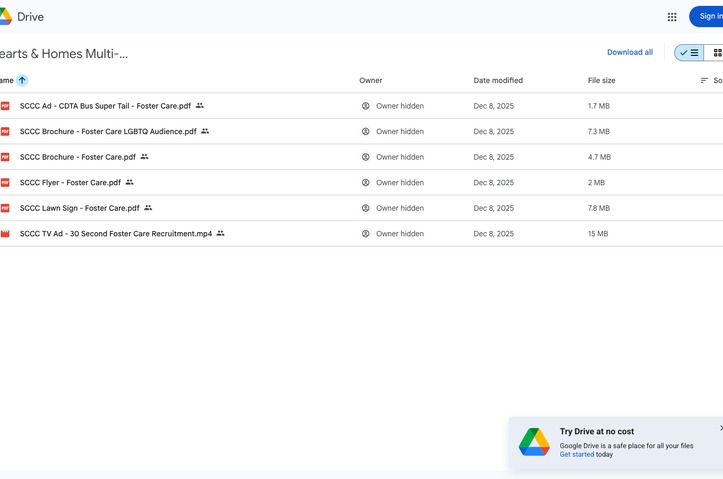Click PDF icon of CDTA Bus Super Tail file
This screenshot has width=723, height=479.
[x=5, y=106]
